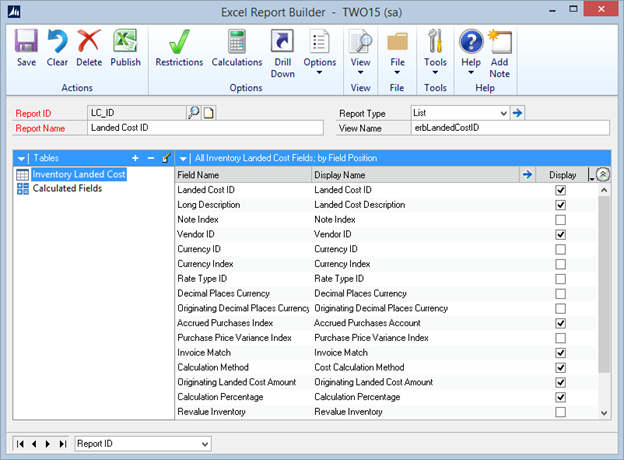Click the Drill Down icon
The height and width of the screenshot is (460, 624).
282,41
